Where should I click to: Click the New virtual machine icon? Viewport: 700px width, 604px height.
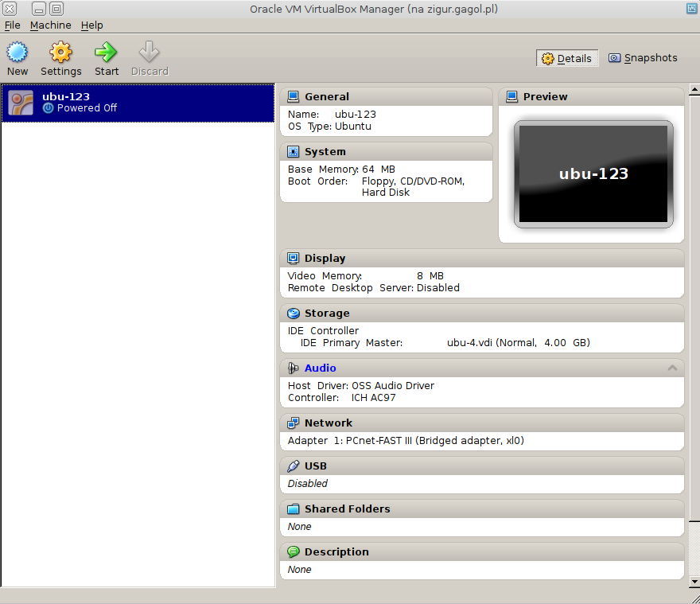[x=17, y=53]
